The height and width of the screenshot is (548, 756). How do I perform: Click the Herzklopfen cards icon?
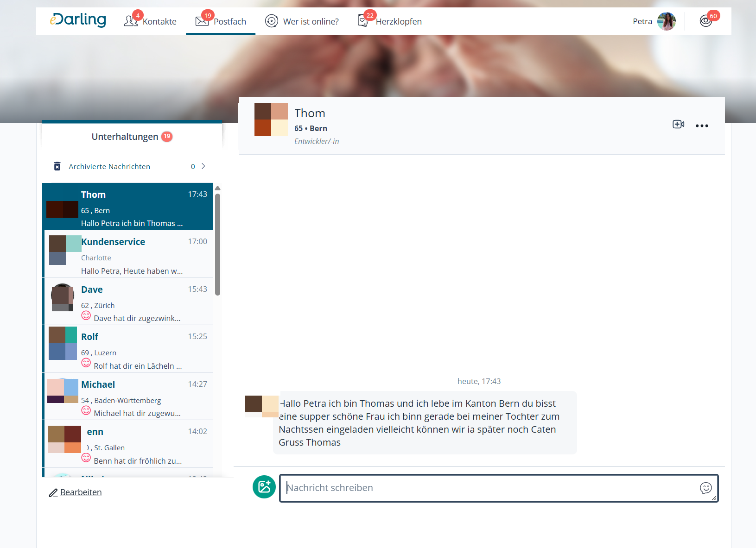click(363, 21)
